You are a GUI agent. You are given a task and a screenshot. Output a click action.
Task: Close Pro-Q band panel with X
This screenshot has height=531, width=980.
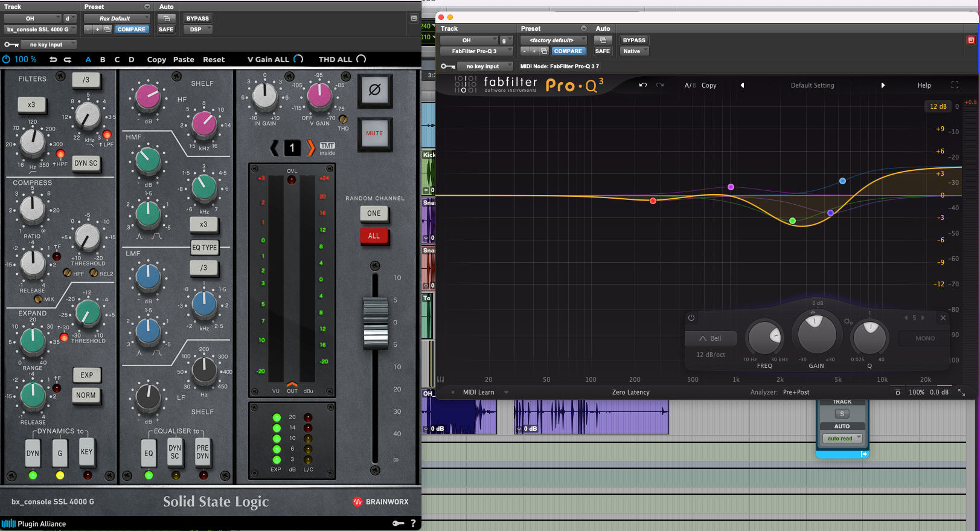943,318
